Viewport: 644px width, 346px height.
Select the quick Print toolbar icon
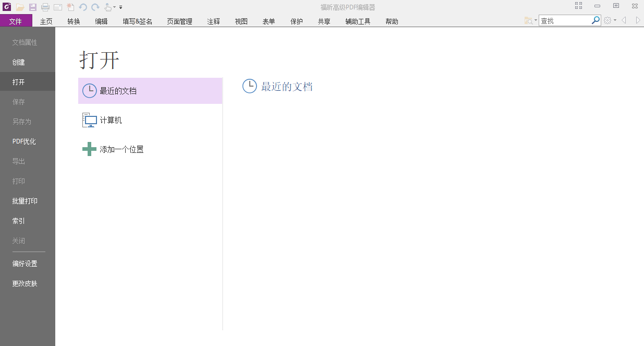click(45, 7)
